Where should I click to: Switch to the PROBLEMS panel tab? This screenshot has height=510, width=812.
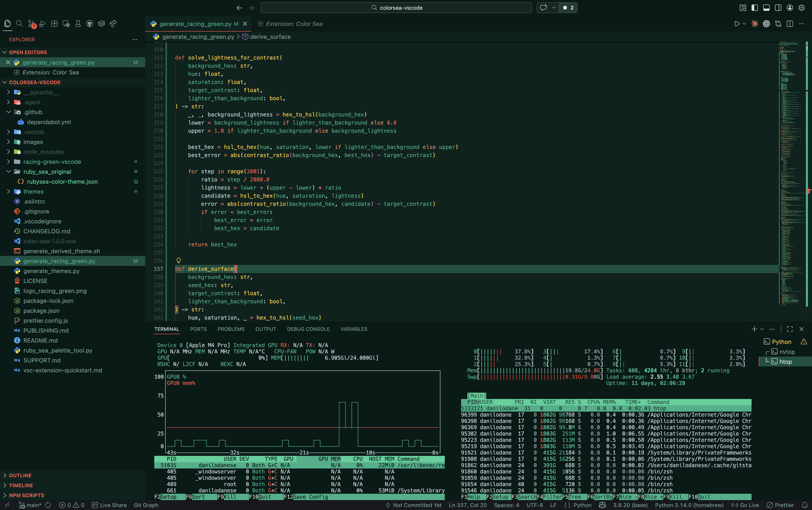click(x=231, y=329)
